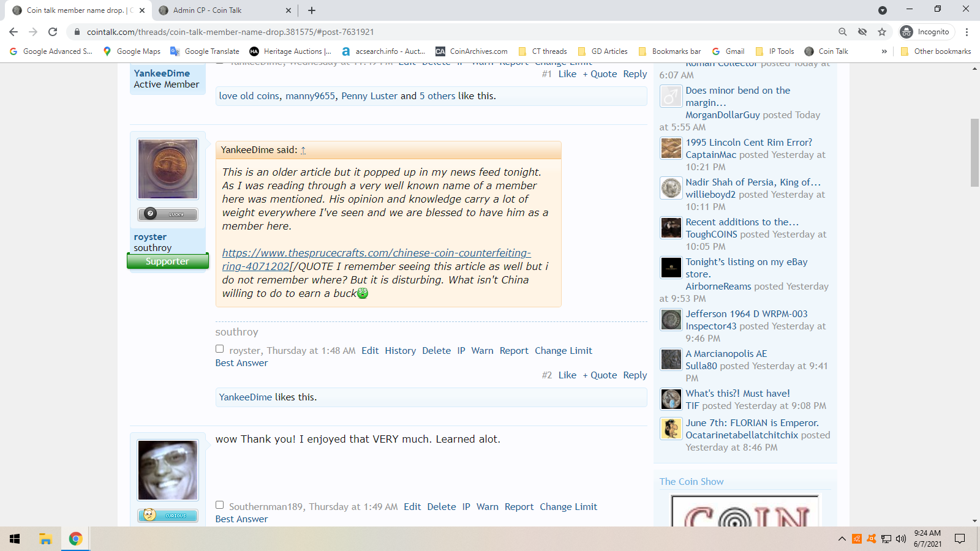Open File Explorer in the taskbar

coord(45,539)
